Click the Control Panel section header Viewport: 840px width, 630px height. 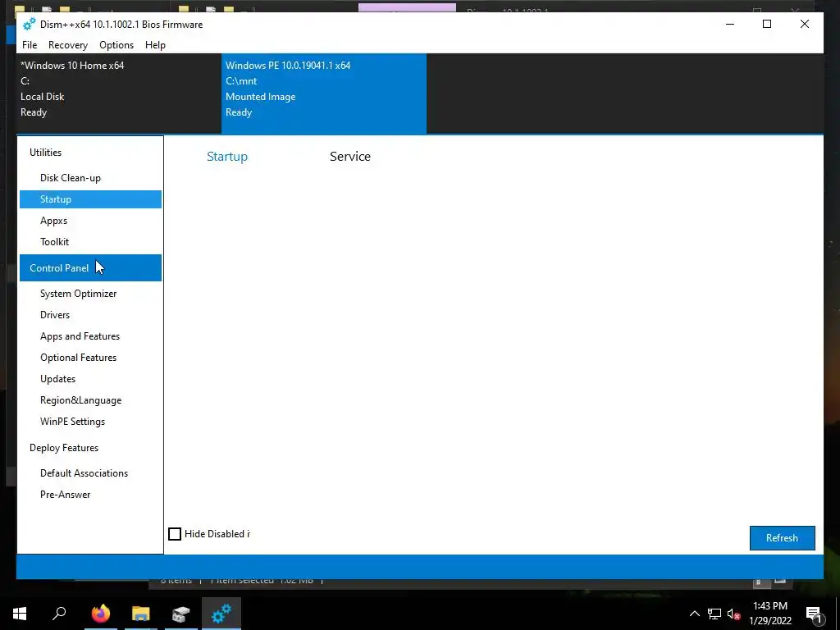(x=90, y=268)
